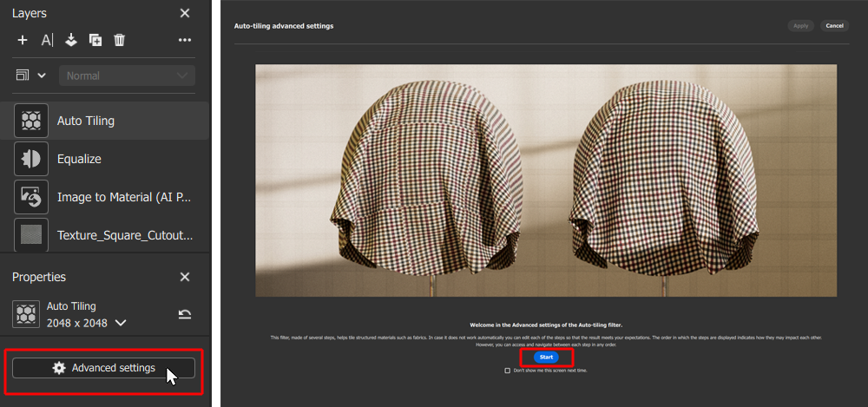Click the merge layers down icon
Viewport: 868px width, 407px height.
71,40
